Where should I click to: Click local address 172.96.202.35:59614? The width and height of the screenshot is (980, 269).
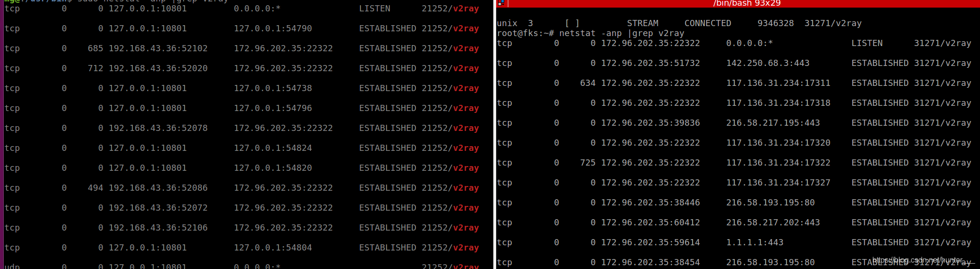click(x=650, y=242)
